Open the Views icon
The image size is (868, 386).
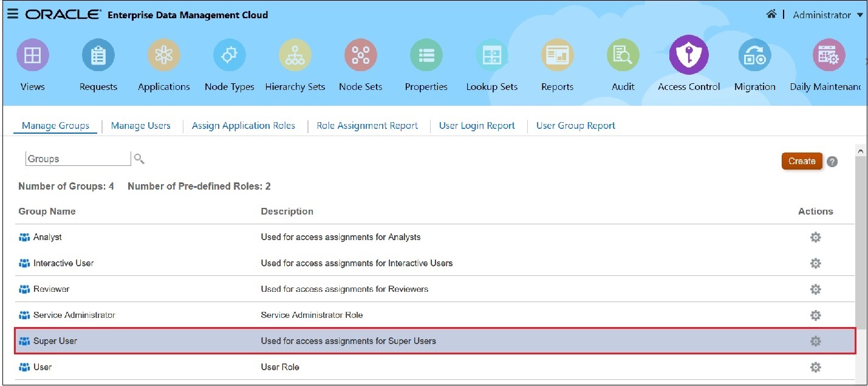pos(32,56)
